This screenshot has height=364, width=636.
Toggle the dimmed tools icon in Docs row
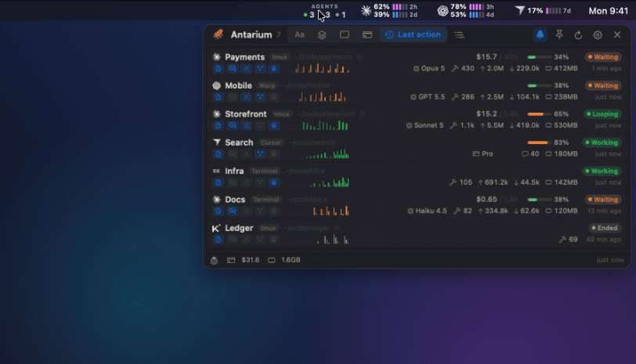click(x=246, y=211)
